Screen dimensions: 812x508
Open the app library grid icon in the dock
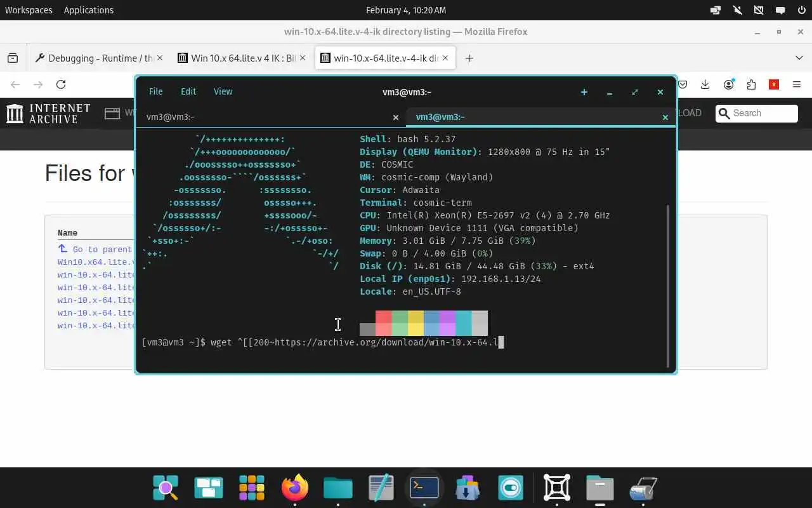252,488
